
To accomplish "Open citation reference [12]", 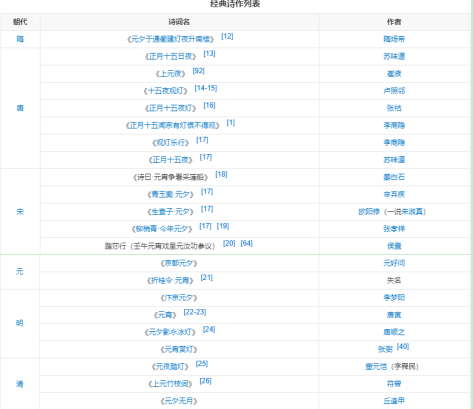I will click(227, 36).
